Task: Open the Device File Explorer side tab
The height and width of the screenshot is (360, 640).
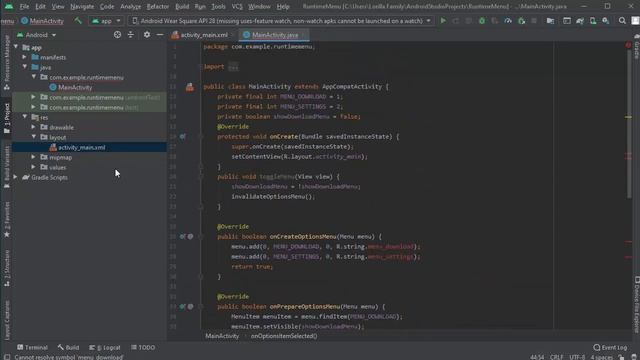Action: pyautogui.click(x=636, y=305)
